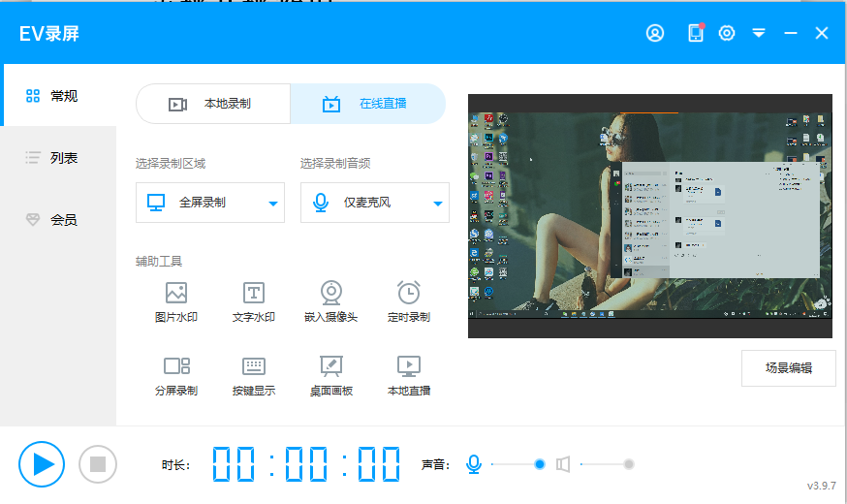Click the v3.9.7 version label
The height and width of the screenshot is (504, 847).
tap(821, 486)
